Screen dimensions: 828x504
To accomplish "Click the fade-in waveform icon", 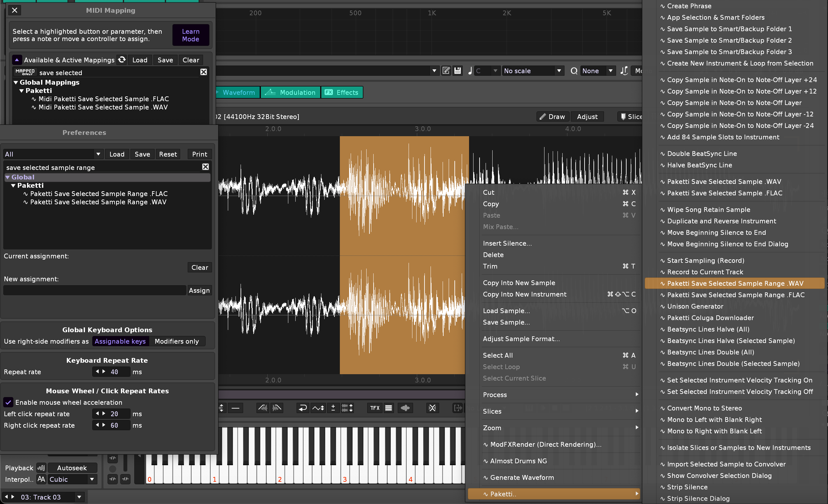I will (263, 408).
